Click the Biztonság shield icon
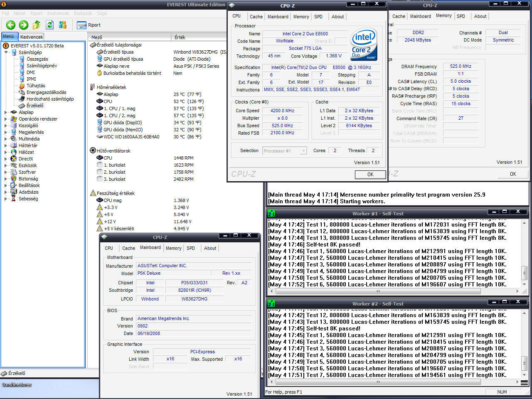 click(14, 179)
